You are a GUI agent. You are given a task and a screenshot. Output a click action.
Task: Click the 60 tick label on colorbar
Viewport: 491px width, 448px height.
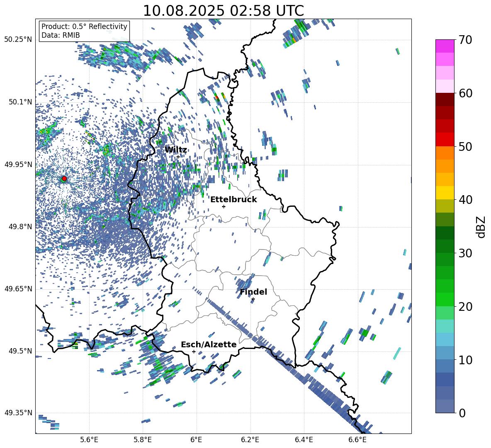point(465,93)
